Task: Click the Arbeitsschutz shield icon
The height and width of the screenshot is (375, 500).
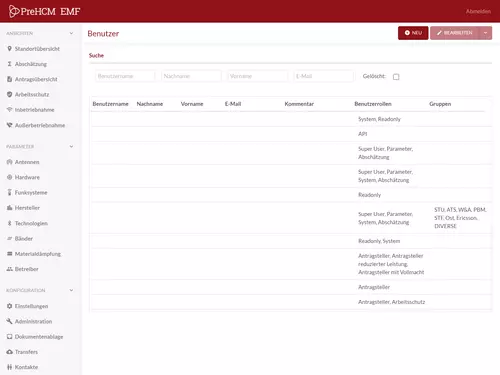Action: pos(9,94)
